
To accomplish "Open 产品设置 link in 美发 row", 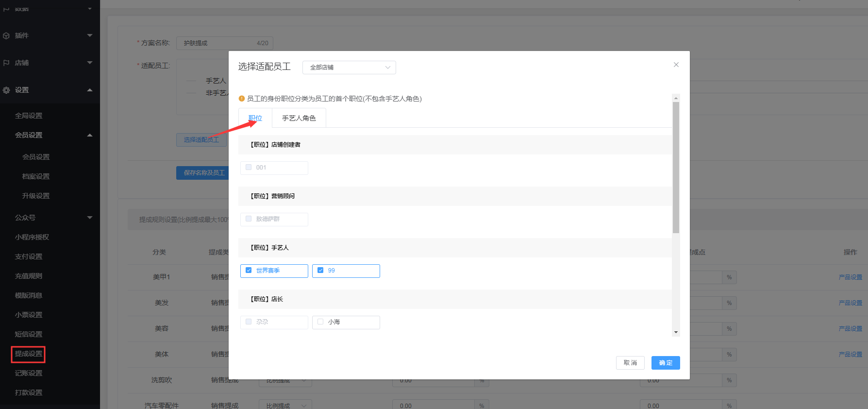I will tap(851, 303).
